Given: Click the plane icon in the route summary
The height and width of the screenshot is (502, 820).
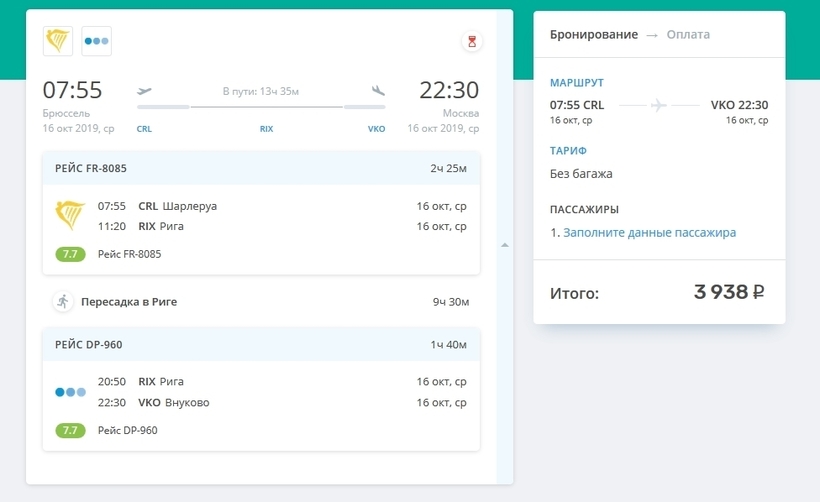Looking at the screenshot, I should click(658, 105).
